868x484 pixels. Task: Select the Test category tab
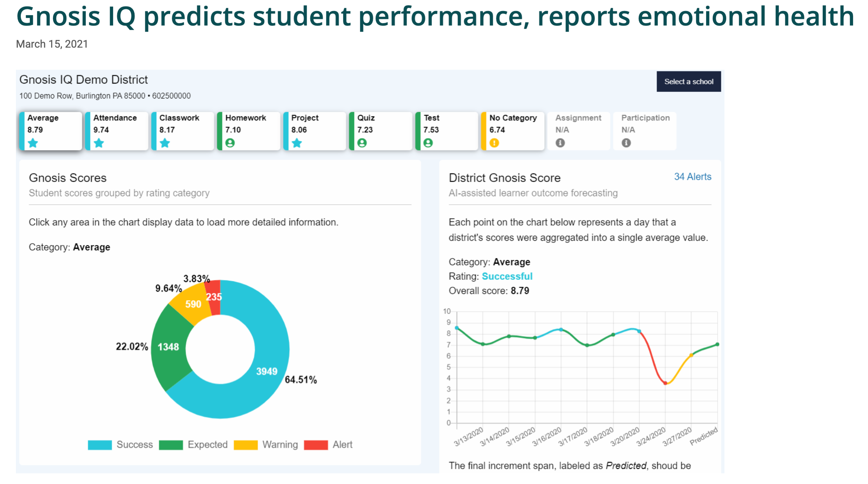(x=446, y=131)
